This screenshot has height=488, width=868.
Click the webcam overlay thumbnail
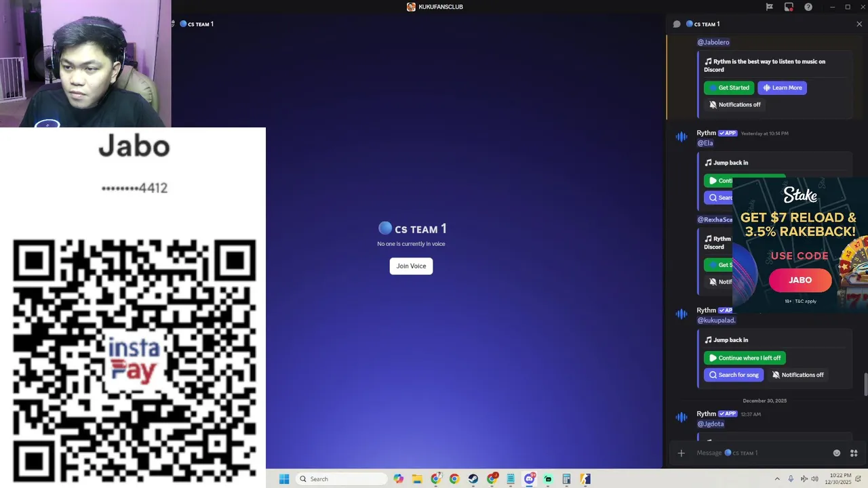click(85, 64)
